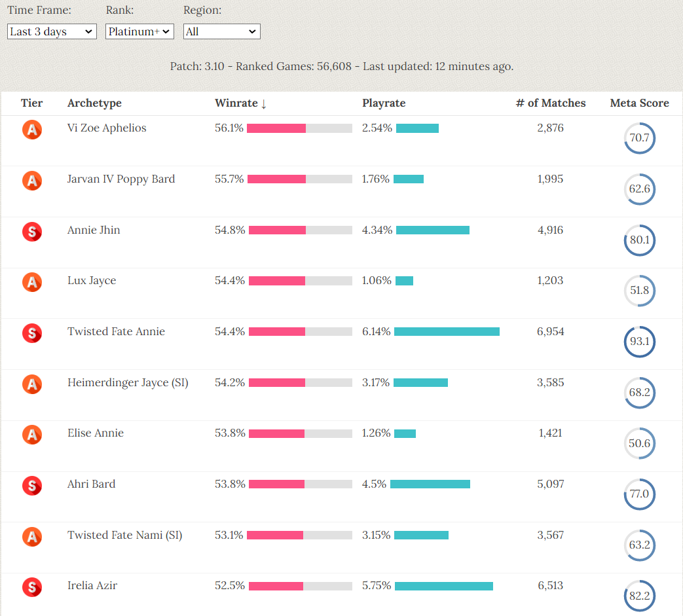Sort table by Tier column header
This screenshot has height=616, width=683.
tap(32, 103)
